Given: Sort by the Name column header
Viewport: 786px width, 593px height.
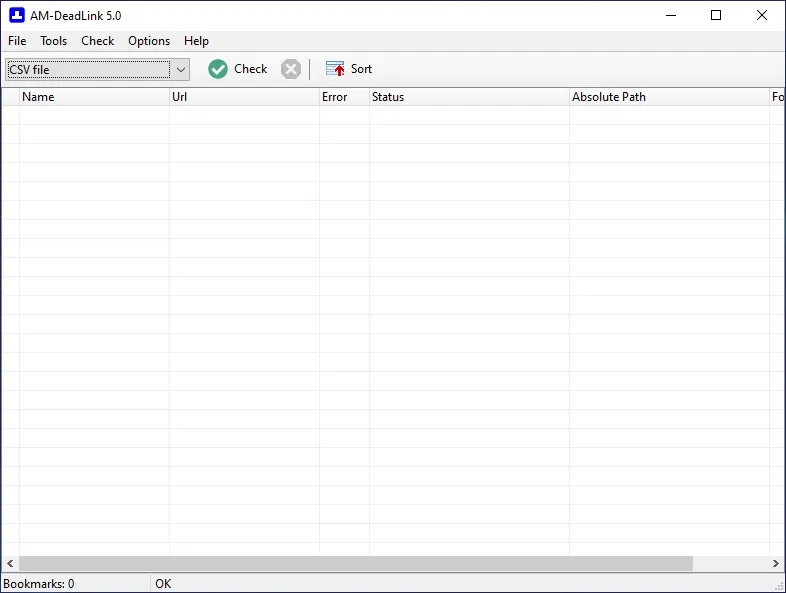Looking at the screenshot, I should [x=94, y=97].
